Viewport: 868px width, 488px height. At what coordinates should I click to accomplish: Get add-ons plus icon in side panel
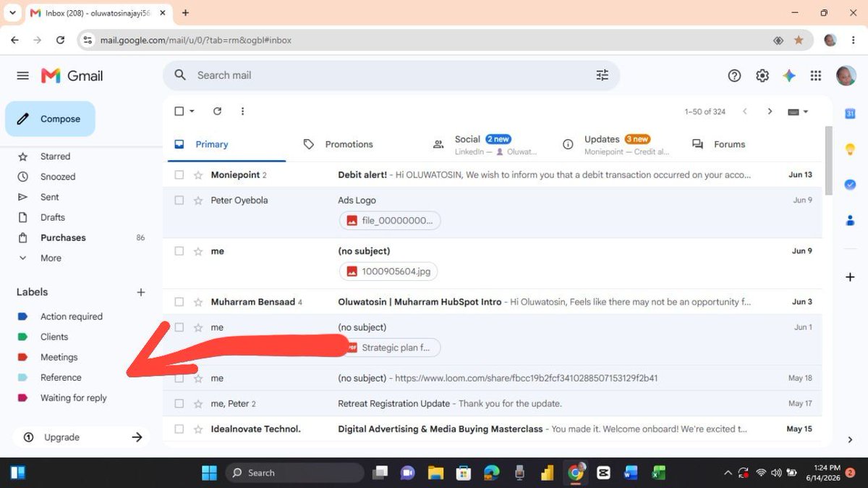point(851,277)
